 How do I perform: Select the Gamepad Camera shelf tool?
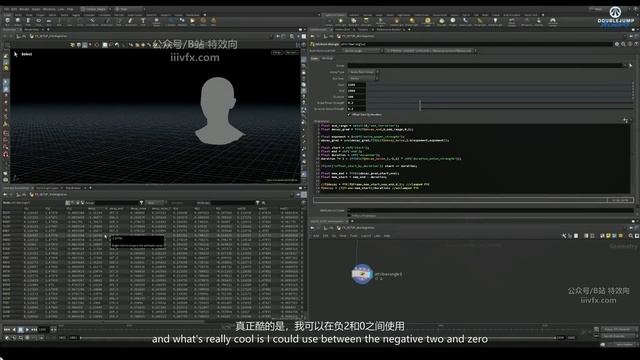click(x=553, y=21)
